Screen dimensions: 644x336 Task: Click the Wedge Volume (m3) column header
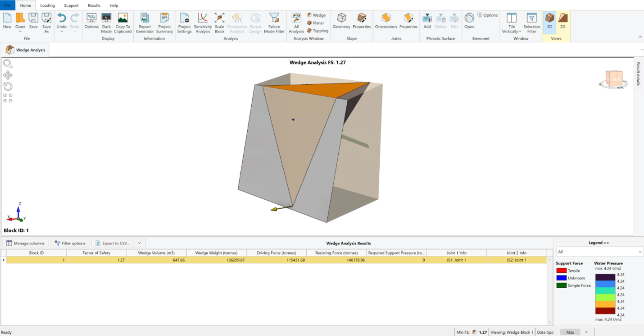[x=156, y=253]
